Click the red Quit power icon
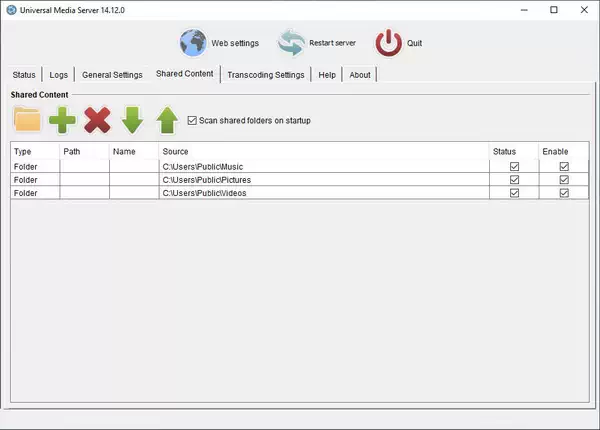 pyautogui.click(x=389, y=43)
